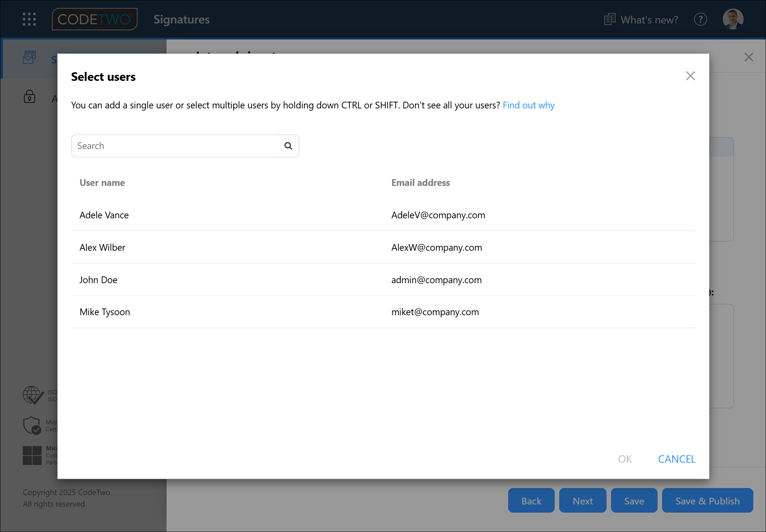Viewport: 766px width, 532px height.
Task: Click the padlock sidebar icon
Action: (29, 96)
